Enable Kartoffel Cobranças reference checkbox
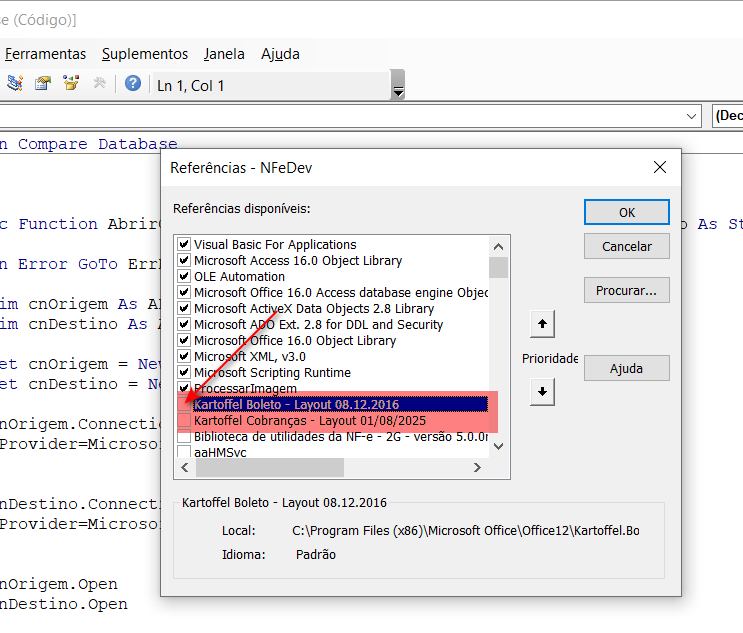743x633 pixels. 184,421
